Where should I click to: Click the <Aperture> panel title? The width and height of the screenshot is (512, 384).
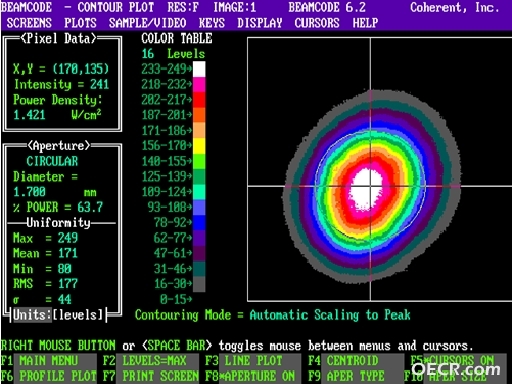click(x=58, y=146)
